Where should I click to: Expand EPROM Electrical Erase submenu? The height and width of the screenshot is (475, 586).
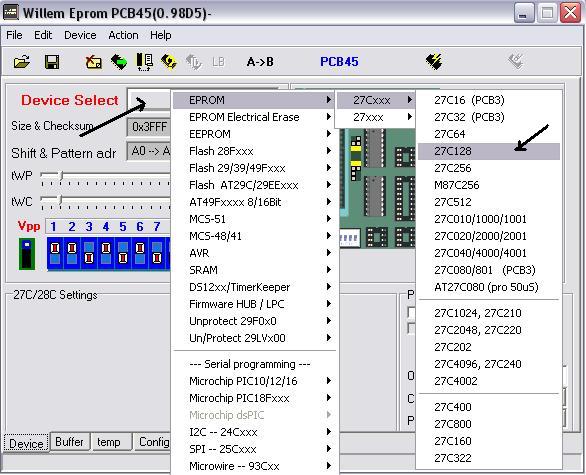pyautogui.click(x=254, y=117)
